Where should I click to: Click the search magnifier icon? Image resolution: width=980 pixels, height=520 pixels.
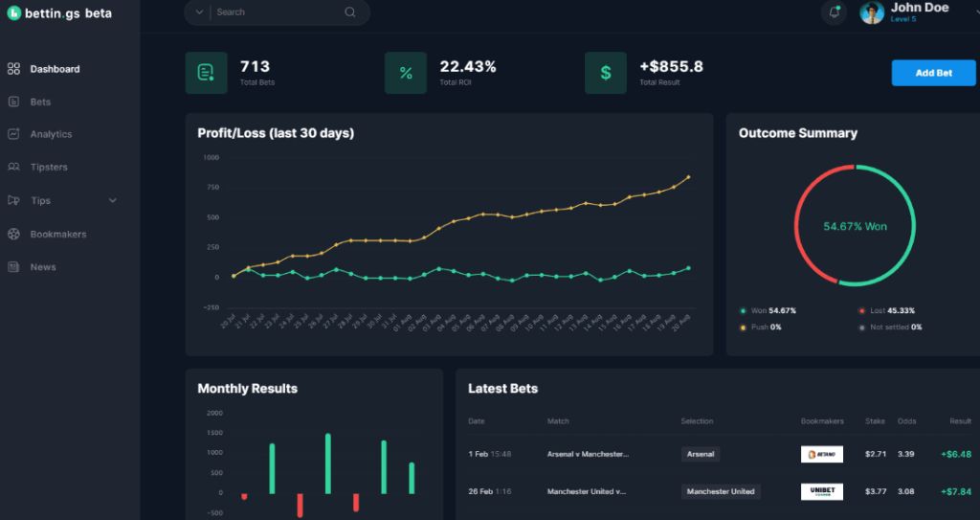pyautogui.click(x=350, y=12)
